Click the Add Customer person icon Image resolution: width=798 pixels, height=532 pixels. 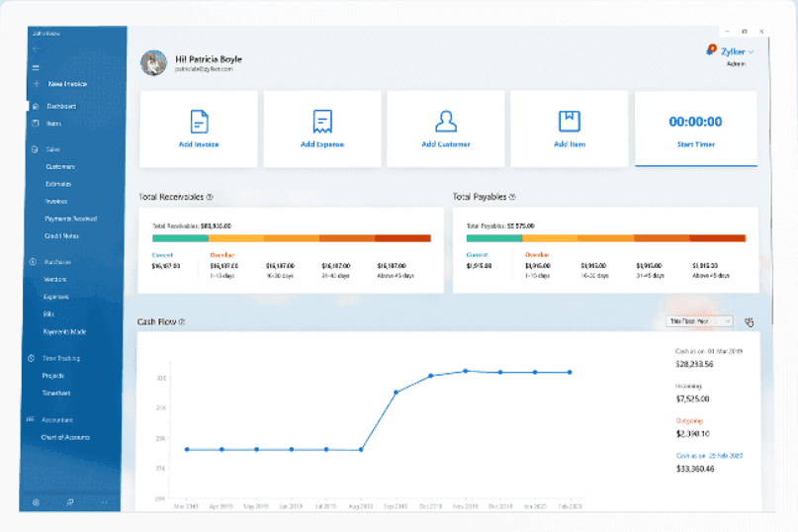[446, 122]
